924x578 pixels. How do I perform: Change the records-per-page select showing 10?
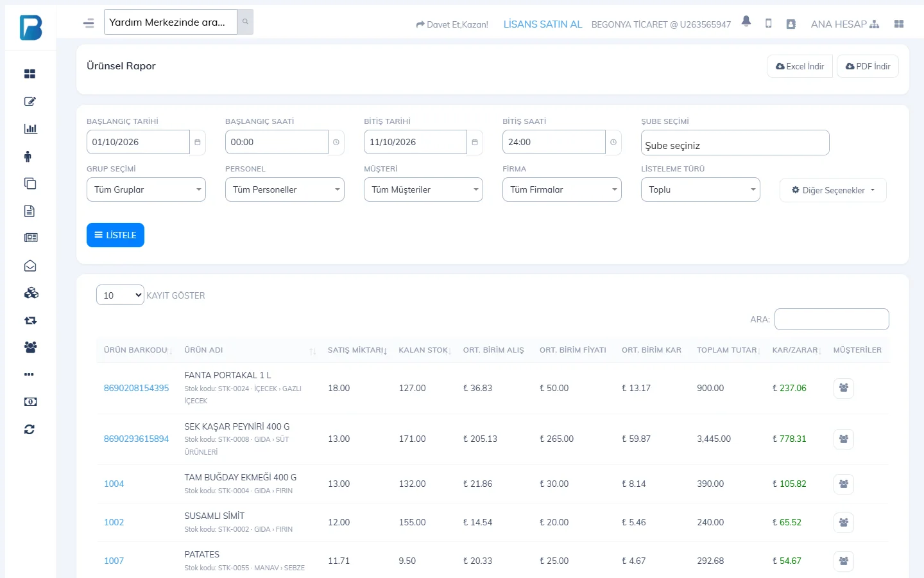click(x=120, y=295)
